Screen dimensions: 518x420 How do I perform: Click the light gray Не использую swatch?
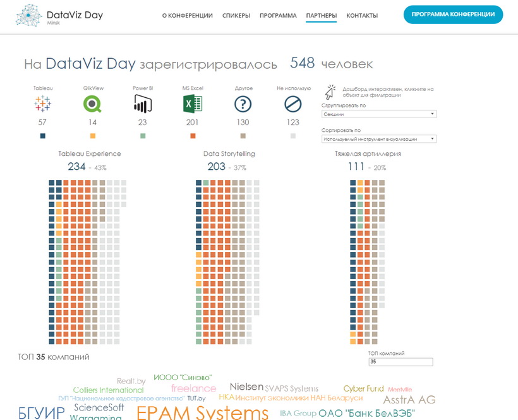(293, 136)
